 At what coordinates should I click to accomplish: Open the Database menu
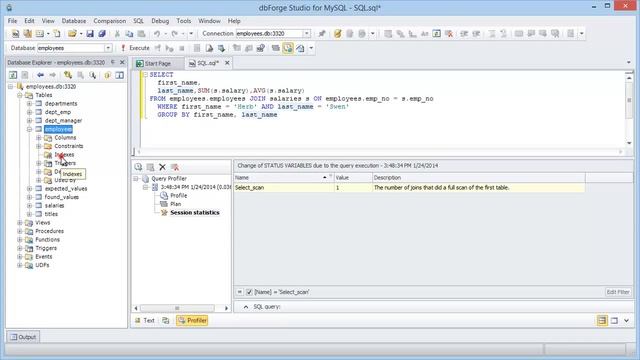[x=74, y=21]
